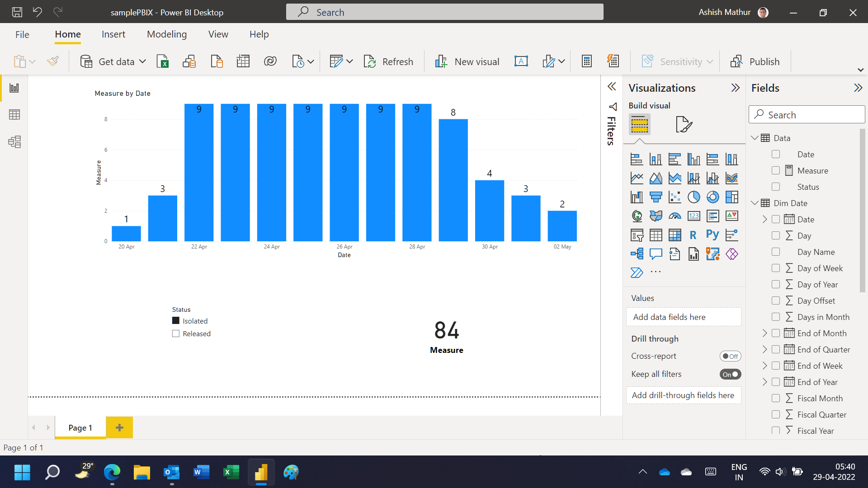The height and width of the screenshot is (488, 868).
Task: Click the Publish button
Action: [x=755, y=61]
